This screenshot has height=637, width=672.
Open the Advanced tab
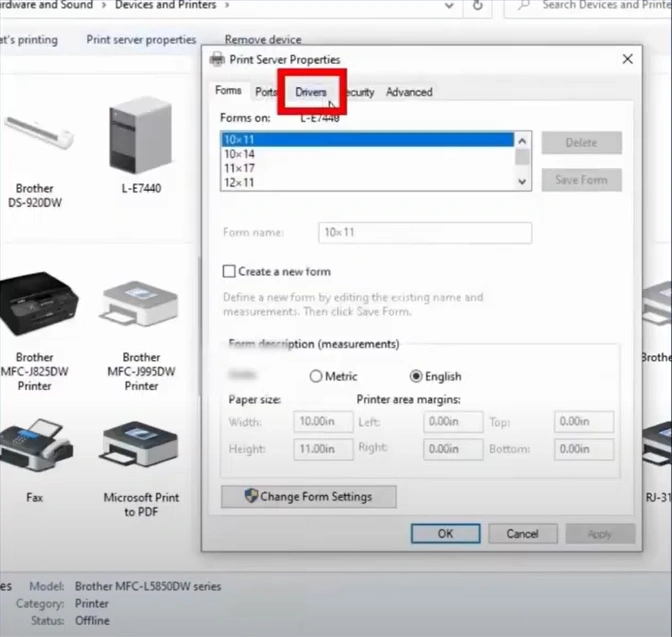pos(409,92)
